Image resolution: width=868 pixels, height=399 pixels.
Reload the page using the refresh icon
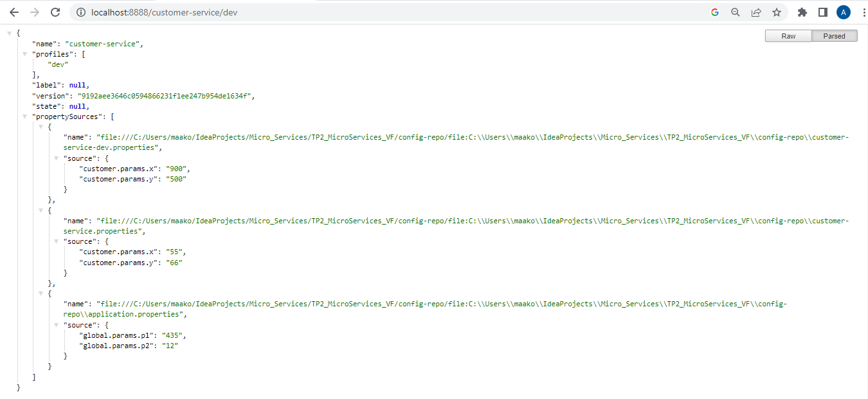[x=54, y=12]
